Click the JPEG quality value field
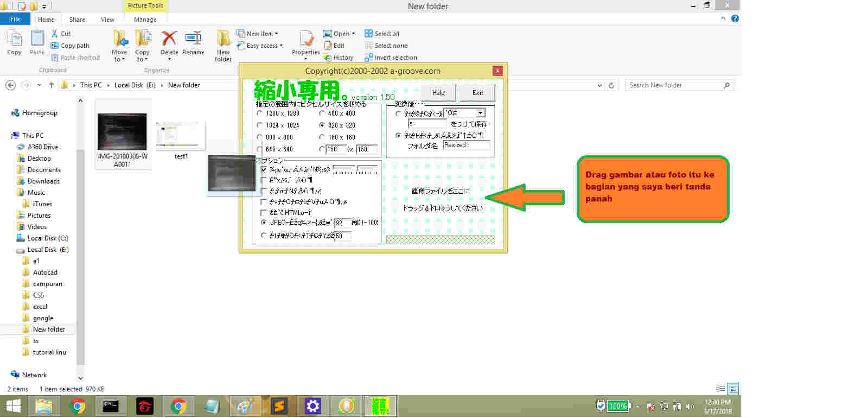The image size is (868, 418). point(342,223)
